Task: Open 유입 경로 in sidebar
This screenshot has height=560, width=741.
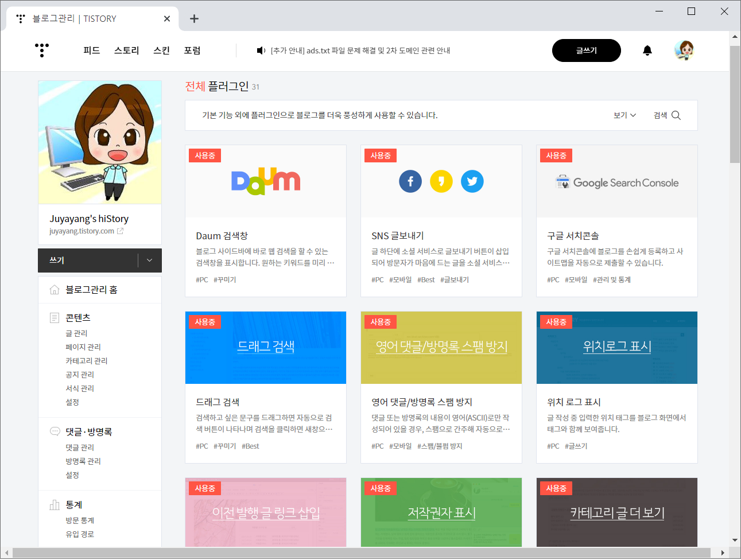Action: pos(80,534)
